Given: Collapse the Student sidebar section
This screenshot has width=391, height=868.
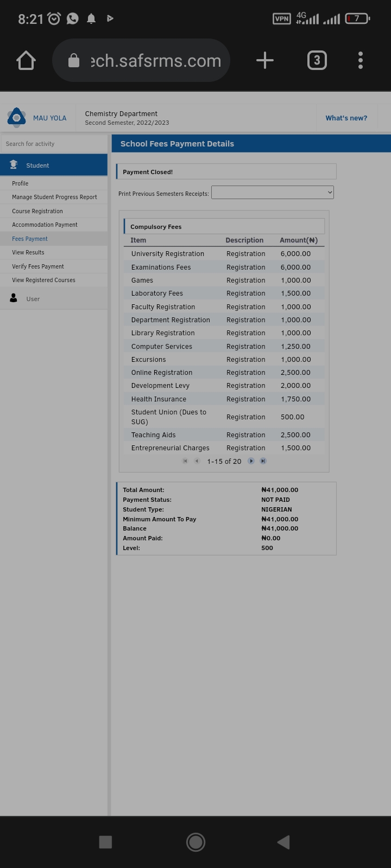Looking at the screenshot, I should [x=54, y=165].
